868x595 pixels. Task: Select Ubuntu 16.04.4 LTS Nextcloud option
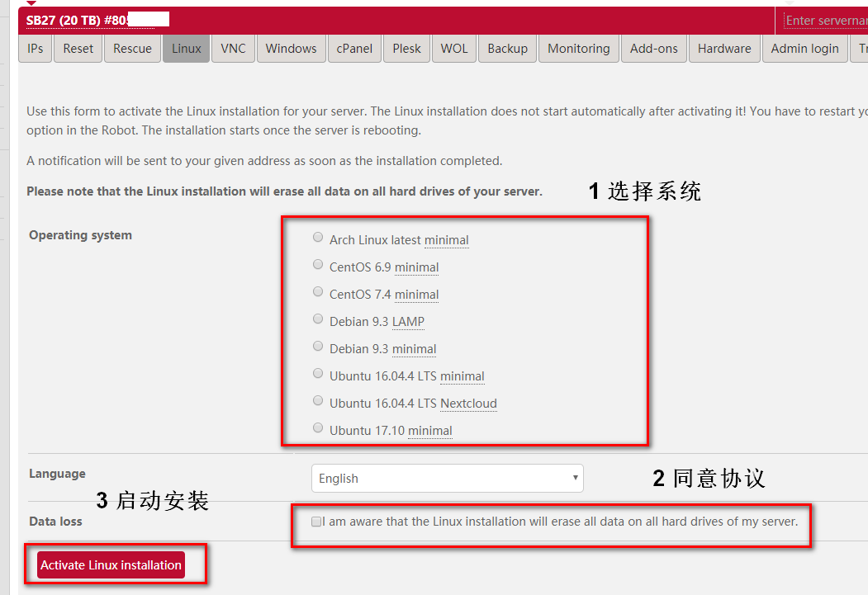click(x=318, y=401)
